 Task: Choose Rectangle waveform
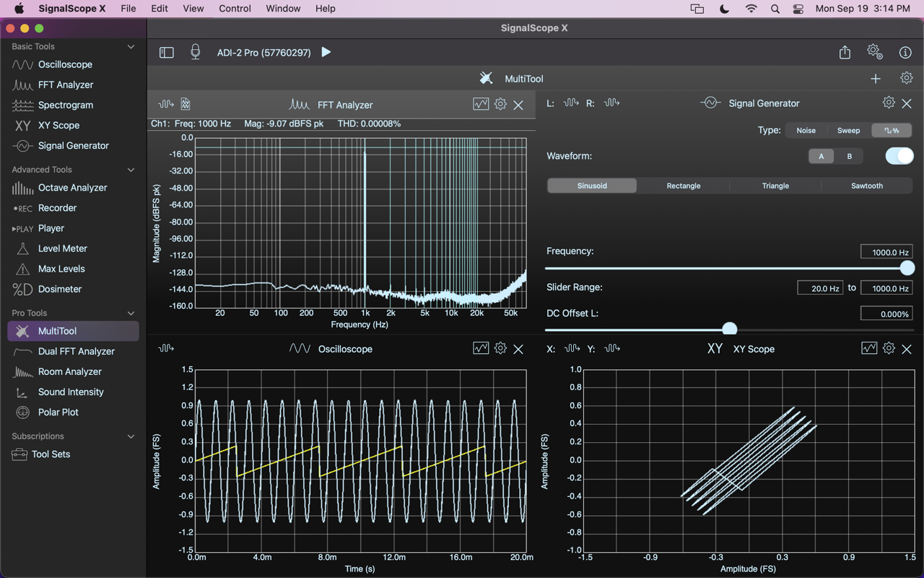684,186
